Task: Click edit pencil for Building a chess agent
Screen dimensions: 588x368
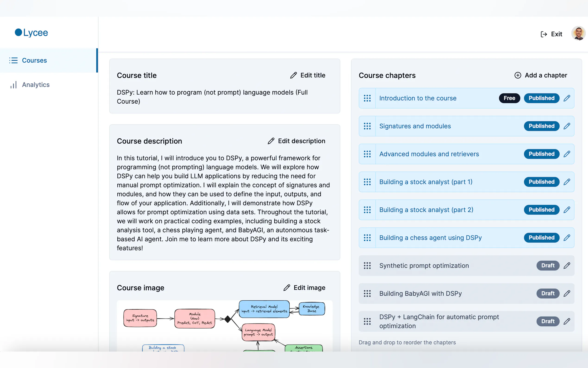Action: [567, 238]
